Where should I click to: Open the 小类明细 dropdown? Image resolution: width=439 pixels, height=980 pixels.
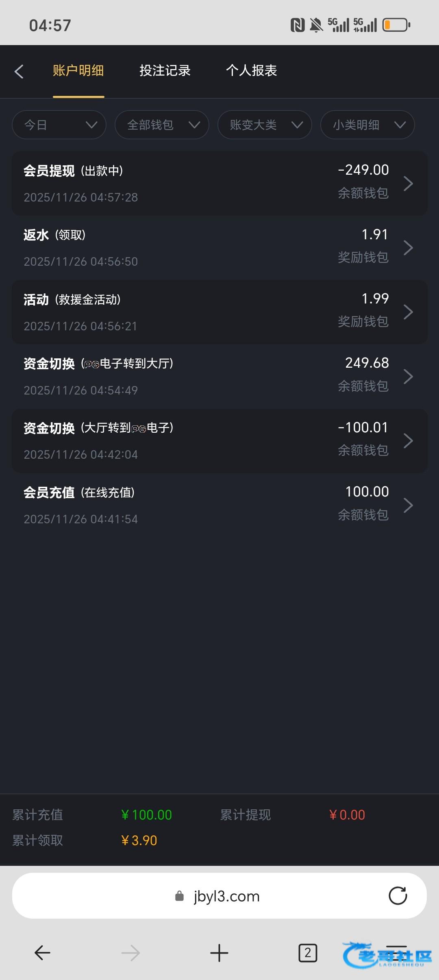(x=368, y=125)
